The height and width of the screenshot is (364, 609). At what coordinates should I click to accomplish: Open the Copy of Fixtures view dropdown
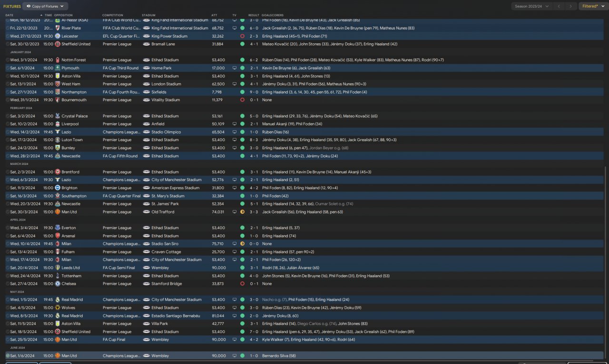point(45,6)
